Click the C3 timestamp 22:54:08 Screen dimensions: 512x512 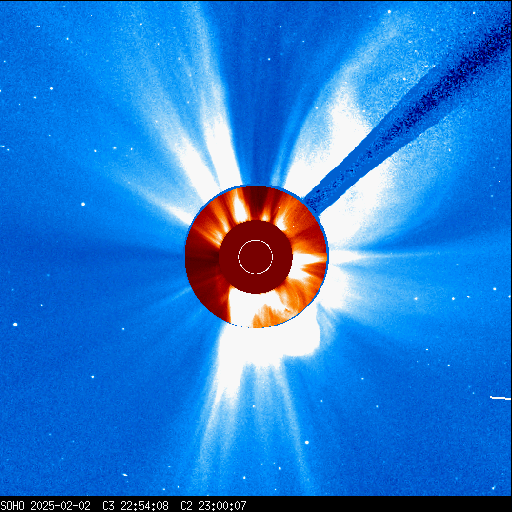coord(144,506)
